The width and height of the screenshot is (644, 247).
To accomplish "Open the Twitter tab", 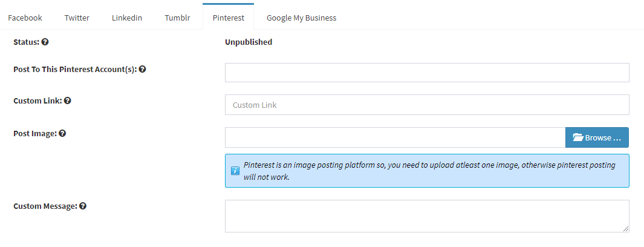I will 77,18.
